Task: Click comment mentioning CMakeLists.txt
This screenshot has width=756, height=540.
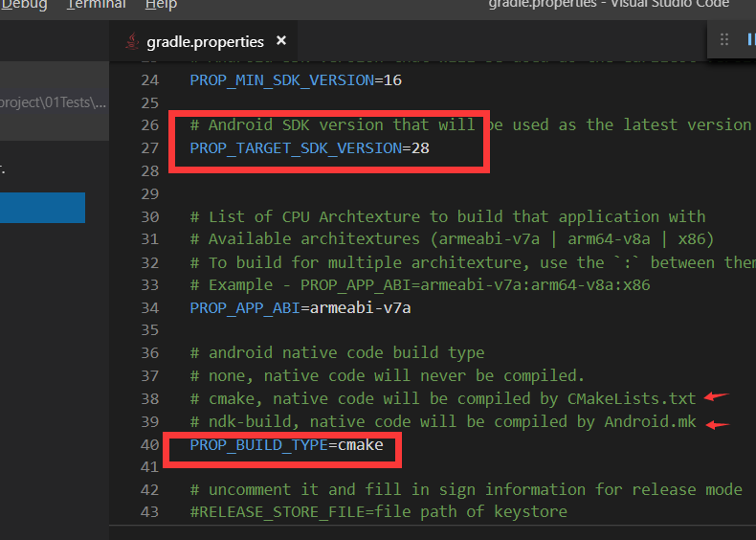Action: tap(443, 399)
